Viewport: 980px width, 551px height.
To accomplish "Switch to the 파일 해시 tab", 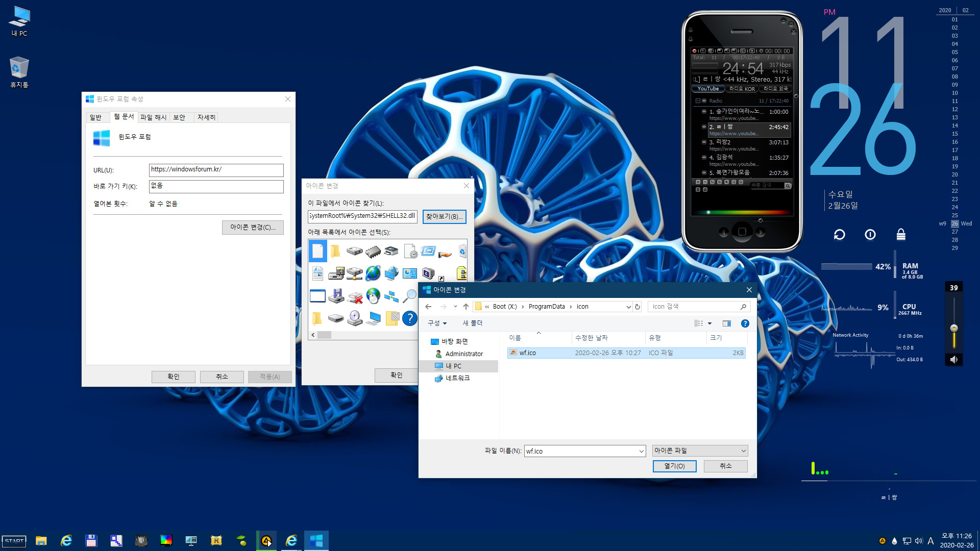I will [x=154, y=118].
